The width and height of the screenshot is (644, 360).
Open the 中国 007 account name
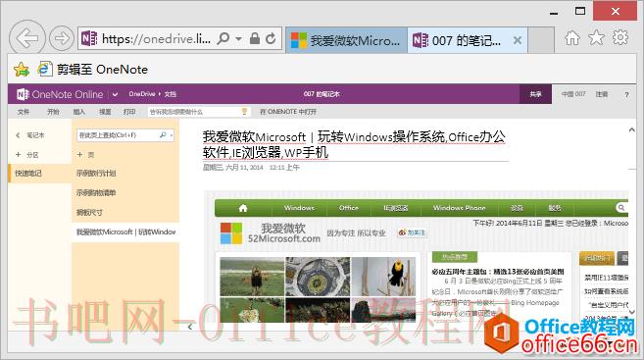573,94
